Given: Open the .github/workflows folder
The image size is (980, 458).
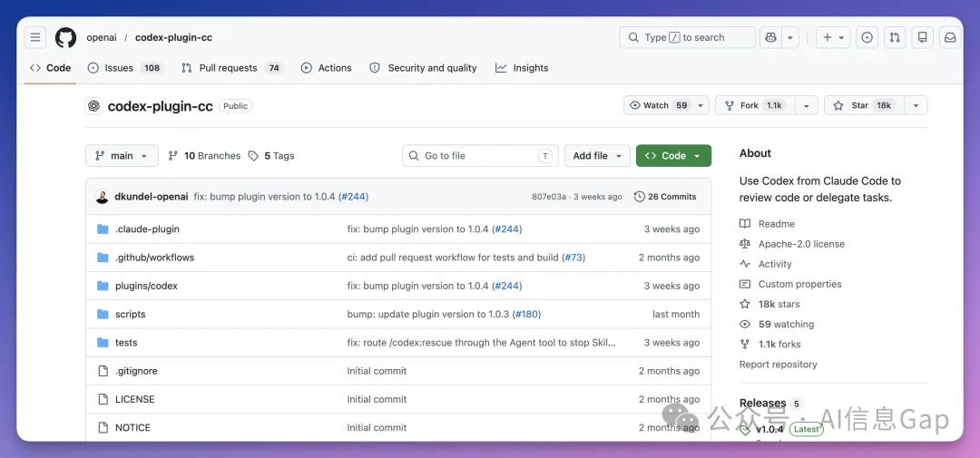Looking at the screenshot, I should click(155, 258).
